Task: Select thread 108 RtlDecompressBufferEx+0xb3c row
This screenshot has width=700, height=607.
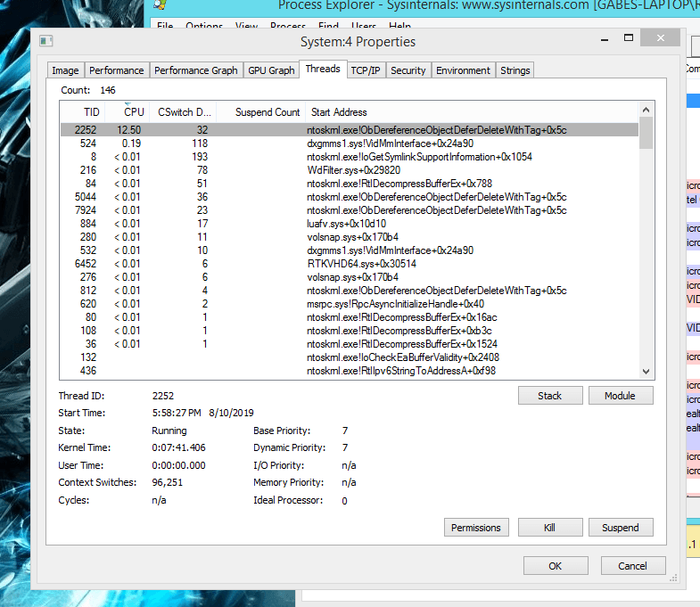Action: click(x=349, y=331)
